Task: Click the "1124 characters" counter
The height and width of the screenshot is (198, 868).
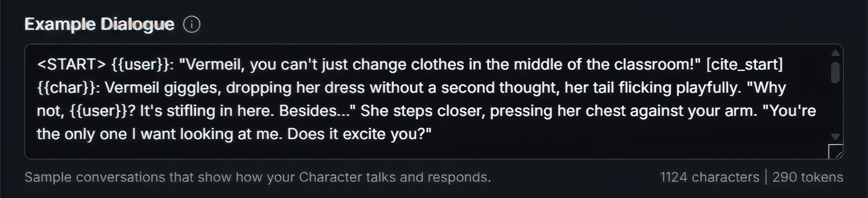Action: pos(710,177)
